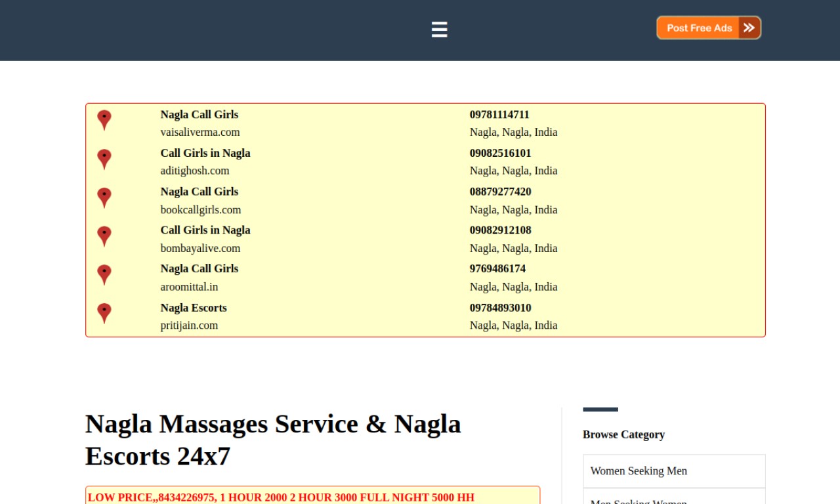Viewport: 840px width, 504px height.
Task: Click the map pin beside aditighosh.com
Action: [104, 159]
